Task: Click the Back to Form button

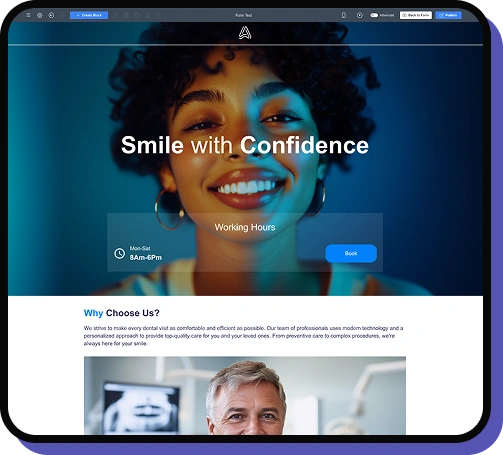Action: coord(416,15)
